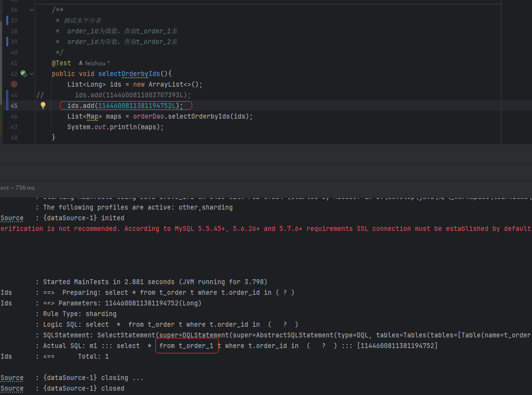Select the test result showing 756 ms

pos(17,188)
